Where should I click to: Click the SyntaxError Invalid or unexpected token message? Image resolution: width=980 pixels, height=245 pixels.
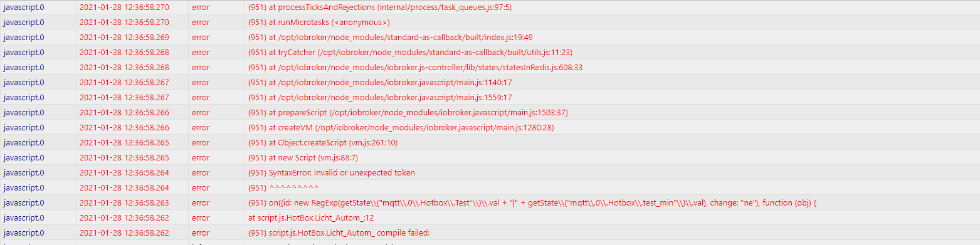pyautogui.click(x=332, y=173)
